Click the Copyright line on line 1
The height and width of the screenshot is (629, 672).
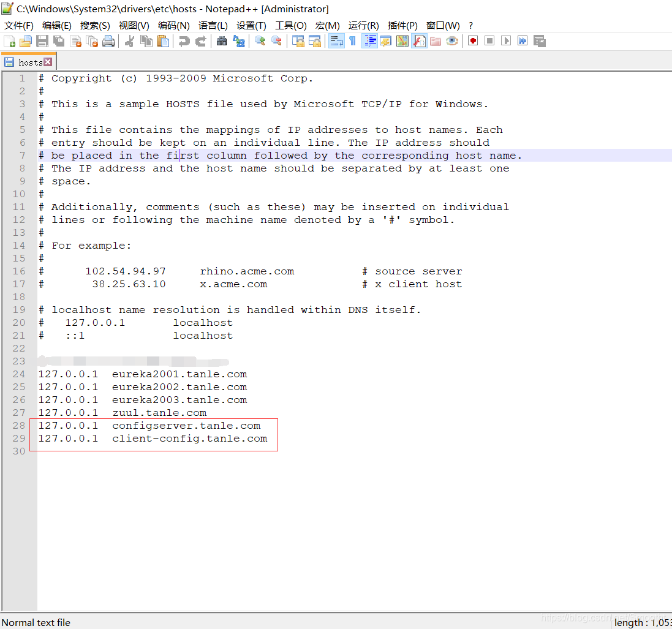click(x=176, y=78)
